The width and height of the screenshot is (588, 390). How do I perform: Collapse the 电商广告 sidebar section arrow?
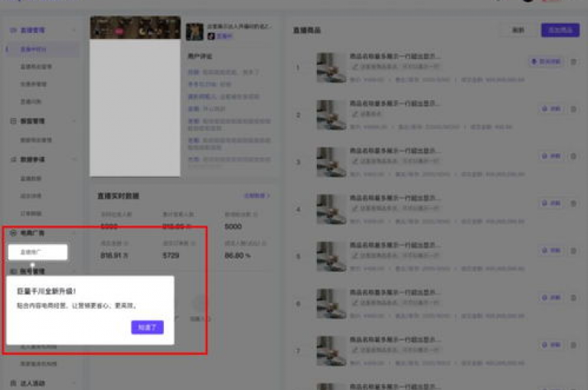point(73,233)
